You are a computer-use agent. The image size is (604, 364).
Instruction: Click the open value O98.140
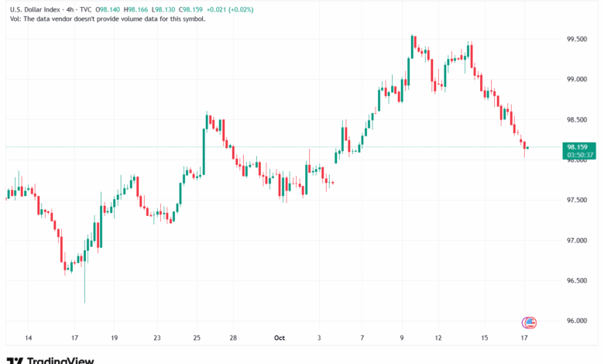pos(108,9)
